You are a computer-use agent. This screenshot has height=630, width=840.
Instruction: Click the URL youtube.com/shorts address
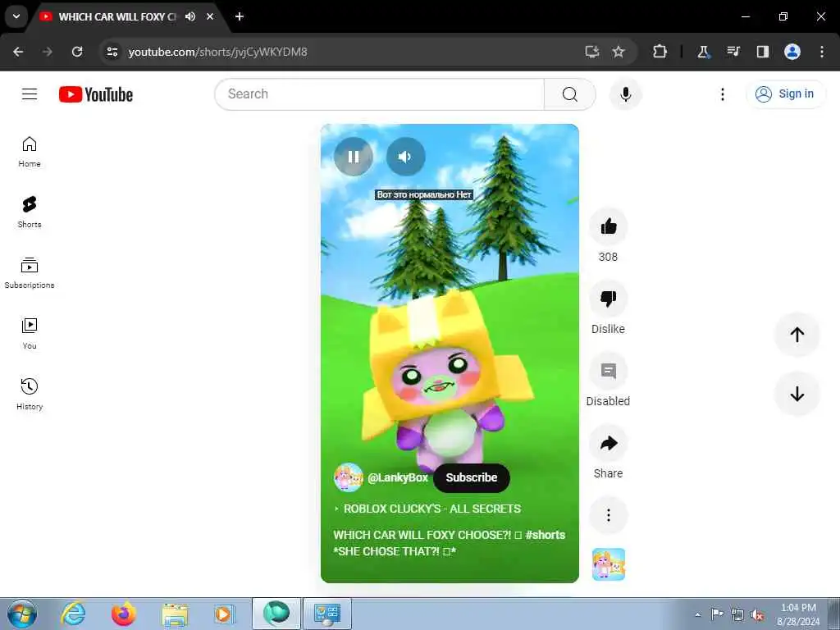(x=217, y=52)
